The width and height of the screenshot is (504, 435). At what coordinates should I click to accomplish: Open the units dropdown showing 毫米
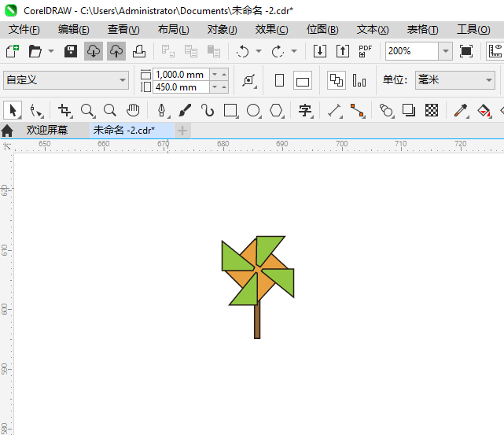coord(454,80)
